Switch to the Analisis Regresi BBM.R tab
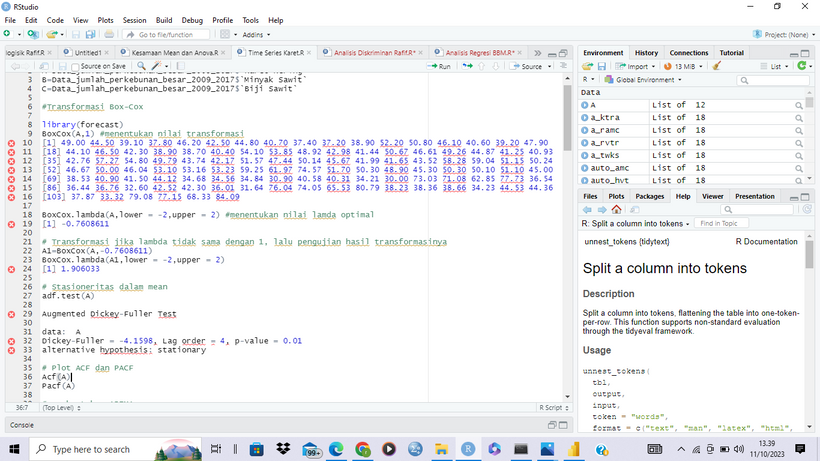 [x=478, y=52]
